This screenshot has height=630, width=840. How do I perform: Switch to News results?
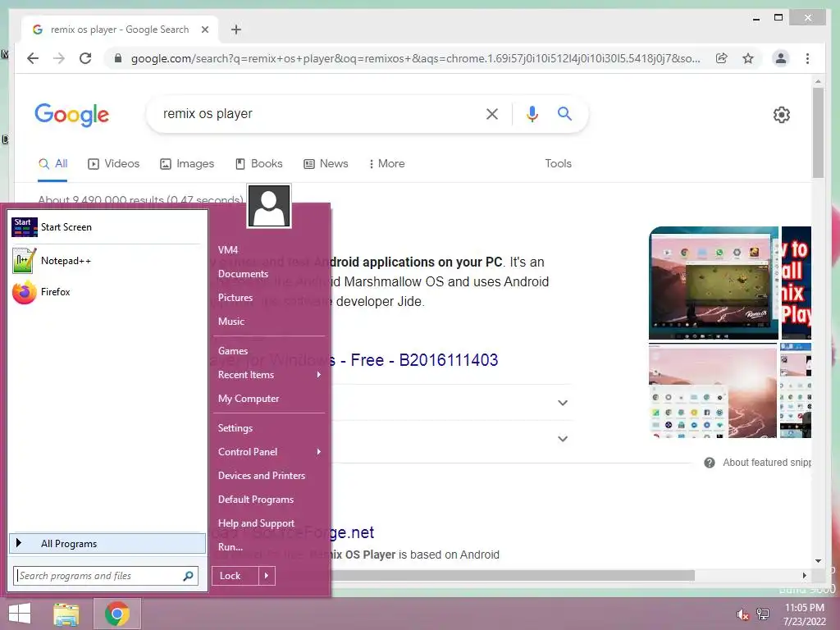point(326,164)
